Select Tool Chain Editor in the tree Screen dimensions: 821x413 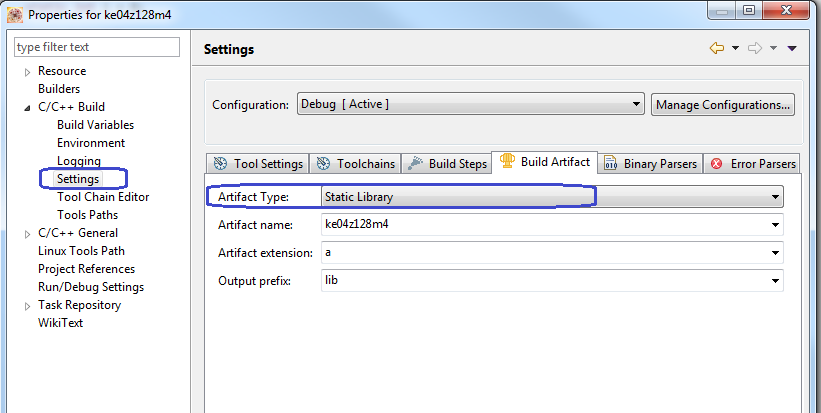click(103, 197)
